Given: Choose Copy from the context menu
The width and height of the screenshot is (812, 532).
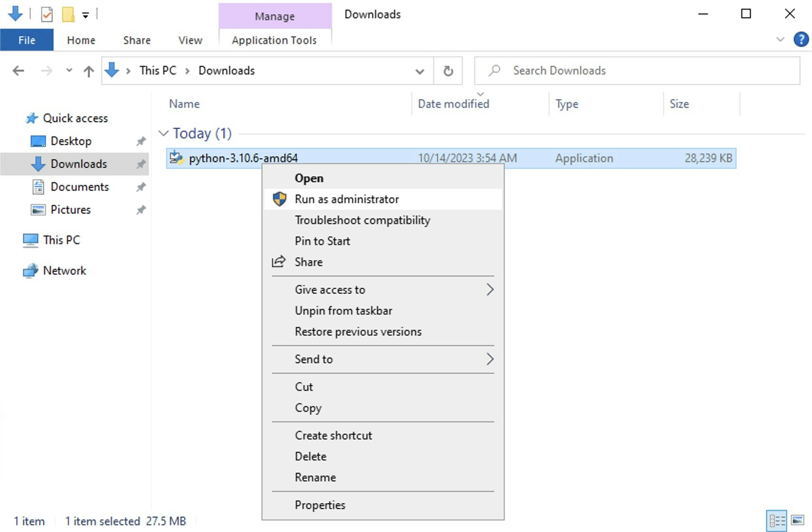Looking at the screenshot, I should [383, 408].
